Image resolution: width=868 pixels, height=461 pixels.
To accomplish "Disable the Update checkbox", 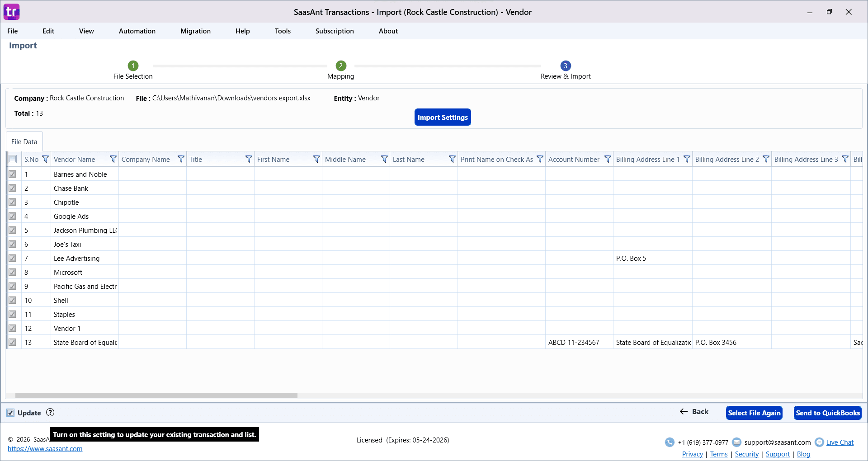I will 10,413.
